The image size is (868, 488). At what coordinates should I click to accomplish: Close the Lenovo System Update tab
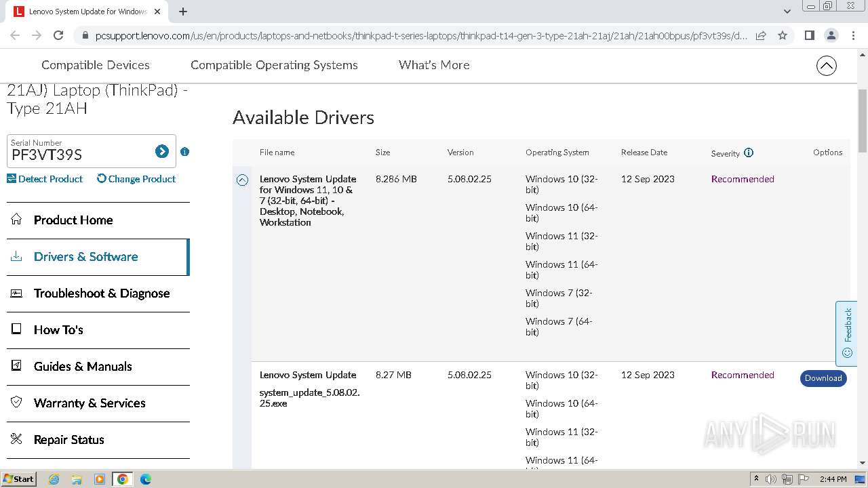tap(157, 12)
